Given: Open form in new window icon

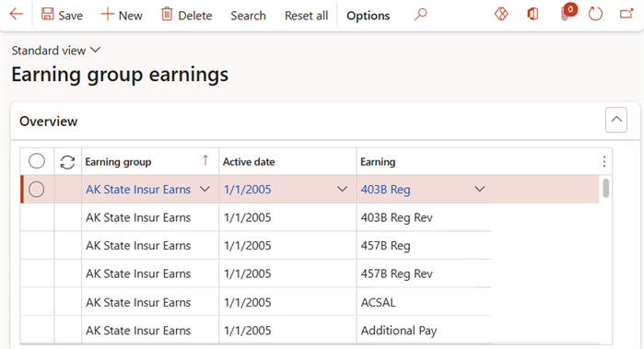Looking at the screenshot, I should pos(626,14).
